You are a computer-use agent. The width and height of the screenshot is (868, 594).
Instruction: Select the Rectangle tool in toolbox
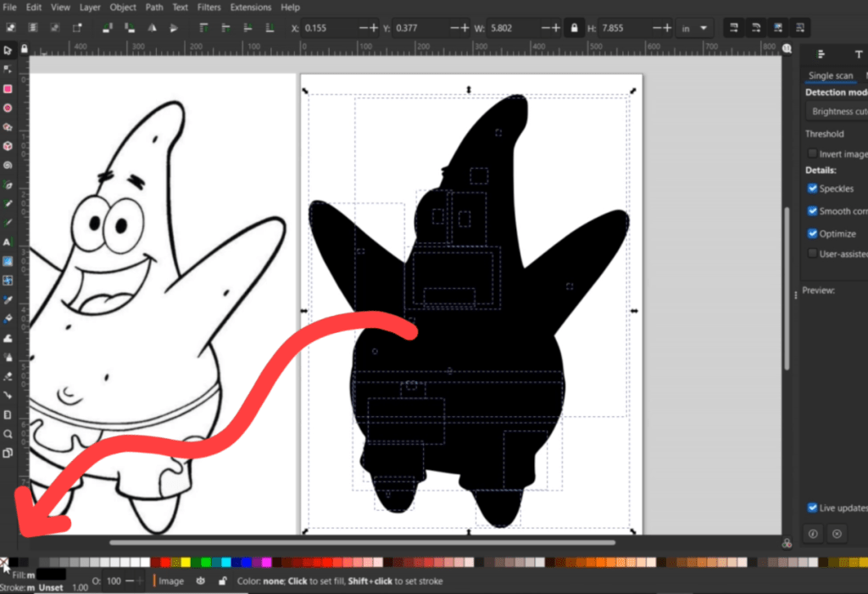coord(8,89)
